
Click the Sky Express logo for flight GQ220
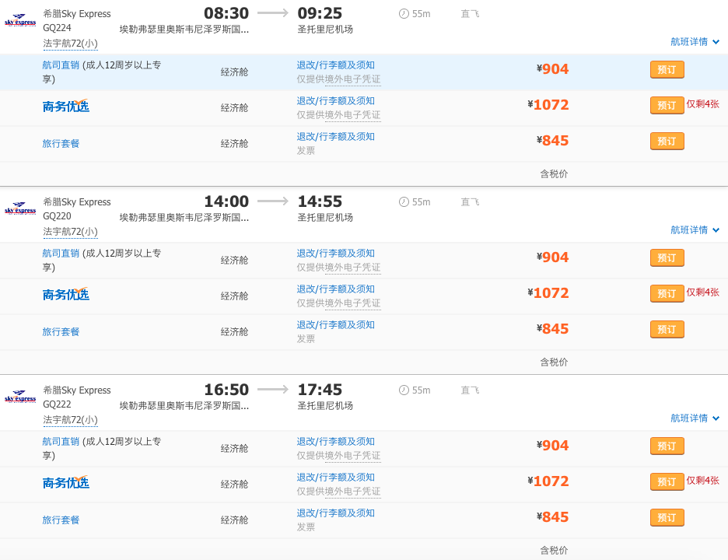pos(20,209)
